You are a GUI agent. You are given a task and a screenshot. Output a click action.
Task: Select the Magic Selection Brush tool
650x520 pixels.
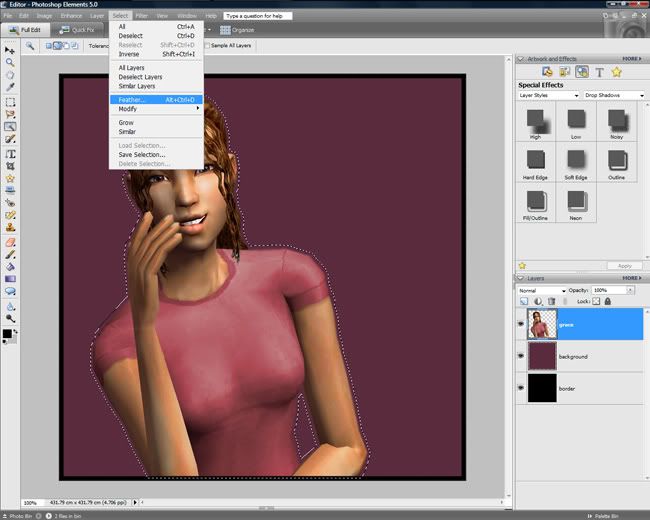pos(10,139)
